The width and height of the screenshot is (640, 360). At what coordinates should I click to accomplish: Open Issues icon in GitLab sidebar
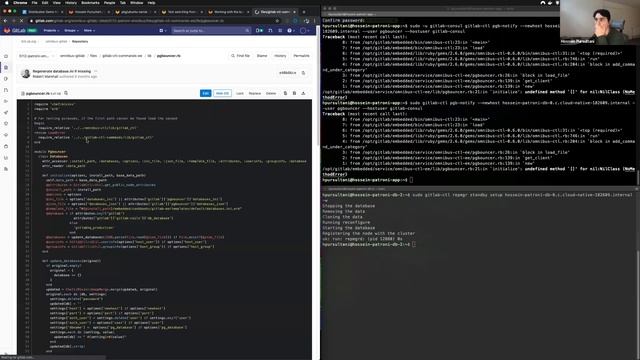point(6,79)
